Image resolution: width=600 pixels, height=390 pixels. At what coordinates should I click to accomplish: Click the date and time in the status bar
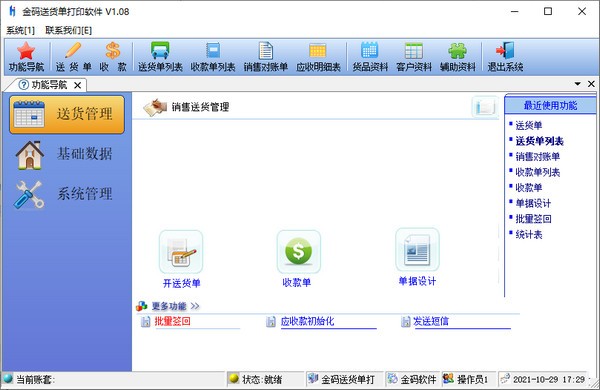[549, 379]
